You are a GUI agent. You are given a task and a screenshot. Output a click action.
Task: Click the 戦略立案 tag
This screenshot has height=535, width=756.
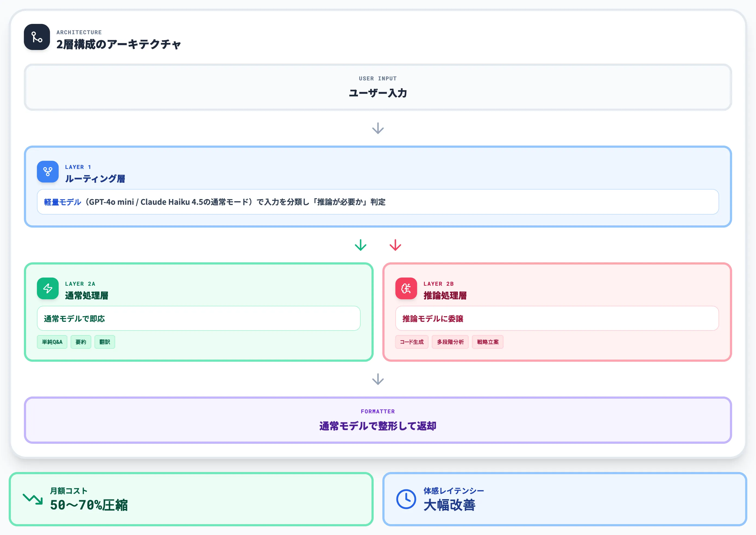pos(487,342)
